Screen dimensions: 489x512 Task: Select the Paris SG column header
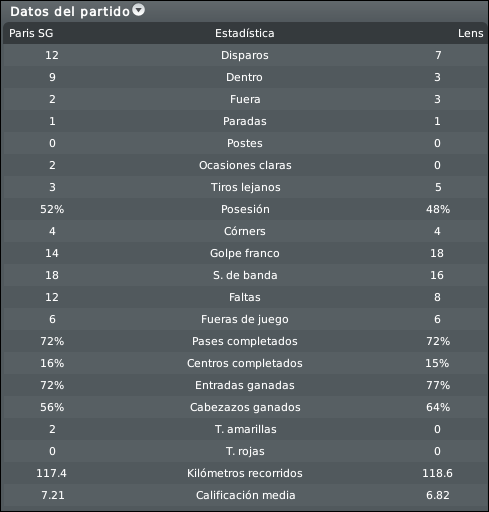pos(31,33)
